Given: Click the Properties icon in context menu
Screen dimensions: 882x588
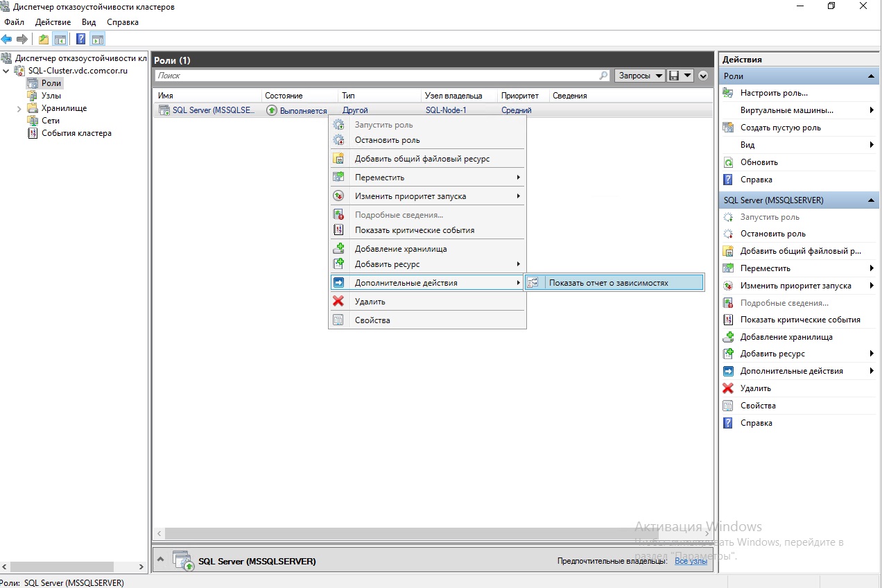Looking at the screenshot, I should 338,320.
